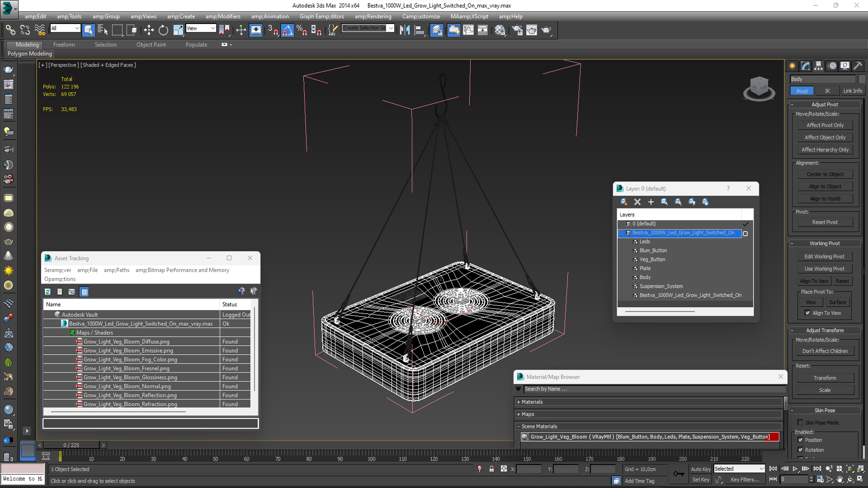Switch Asset Tracking to table view icon
This screenshot has width=868, height=488.
click(84, 292)
